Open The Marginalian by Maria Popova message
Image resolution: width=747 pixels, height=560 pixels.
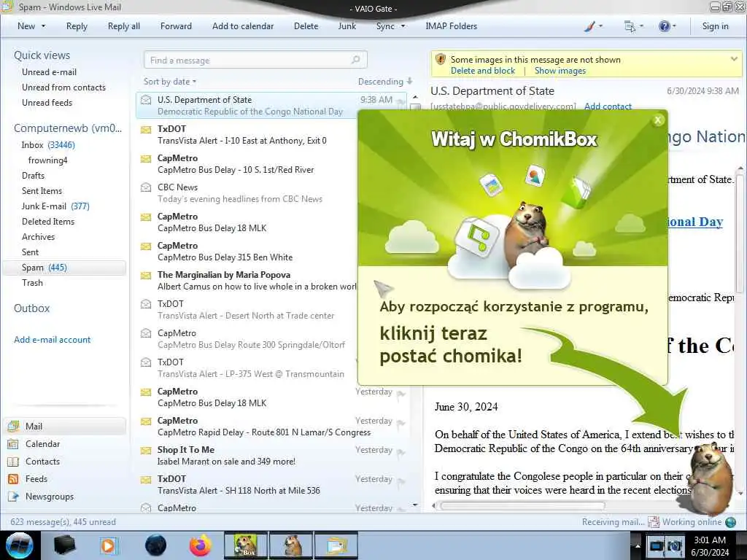[247, 281]
